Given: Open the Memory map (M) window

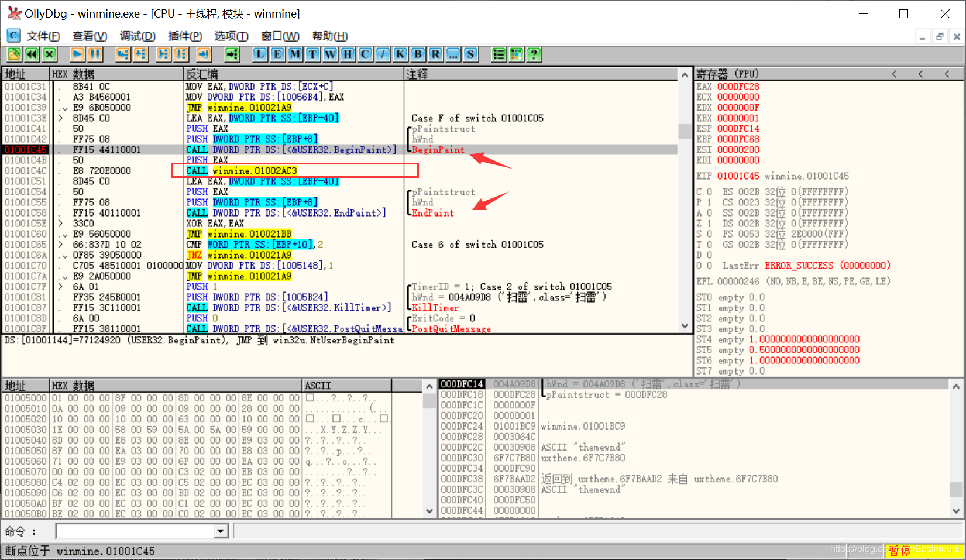Looking at the screenshot, I should pos(295,54).
